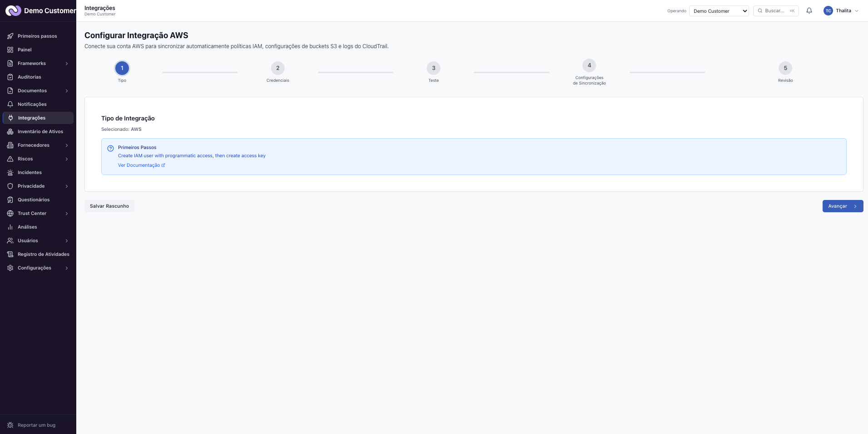Click the Incidentes siren icon

click(10, 172)
